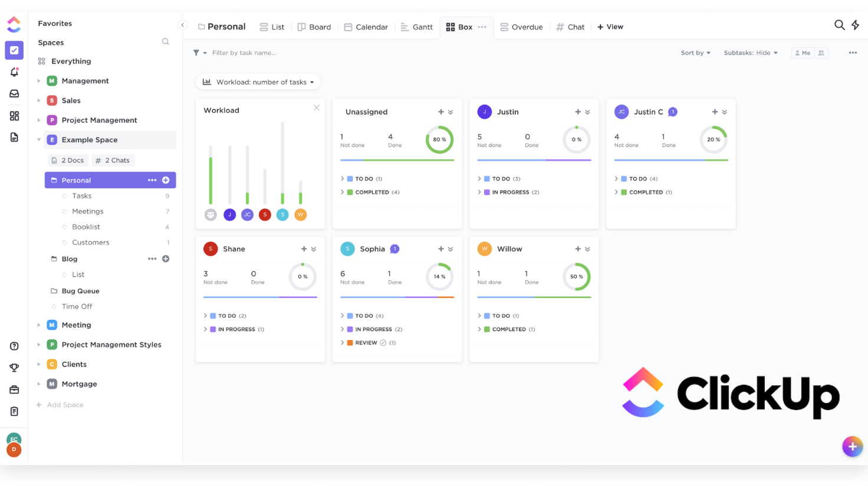Expand IN PROGRESS group in Justin's box
This screenshot has width=868, height=491.
[479, 192]
